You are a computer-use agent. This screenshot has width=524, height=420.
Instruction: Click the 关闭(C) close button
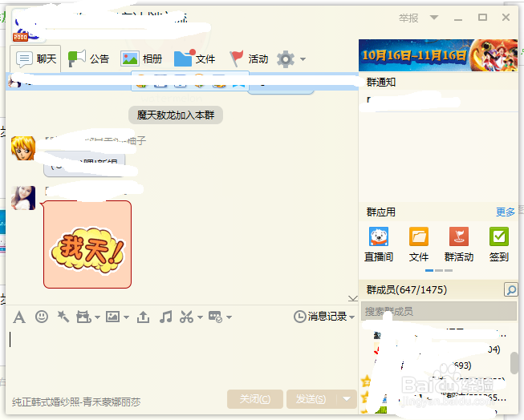[254, 399]
